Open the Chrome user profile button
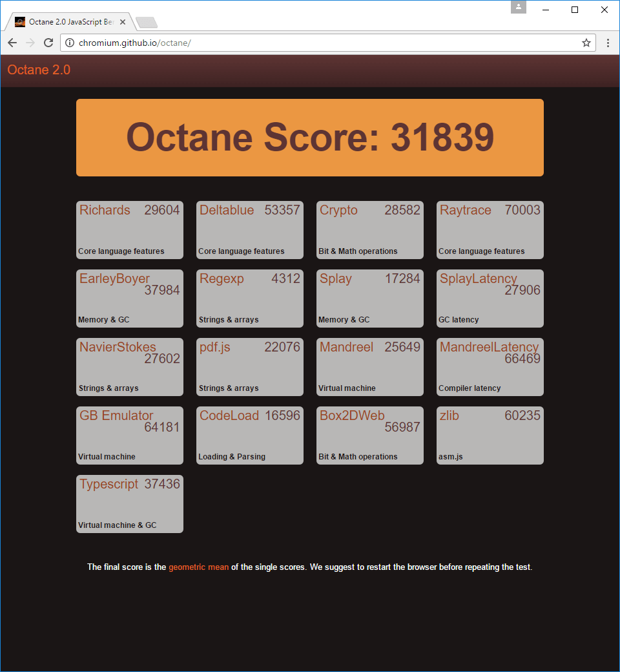This screenshot has height=672, width=620. [519, 7]
